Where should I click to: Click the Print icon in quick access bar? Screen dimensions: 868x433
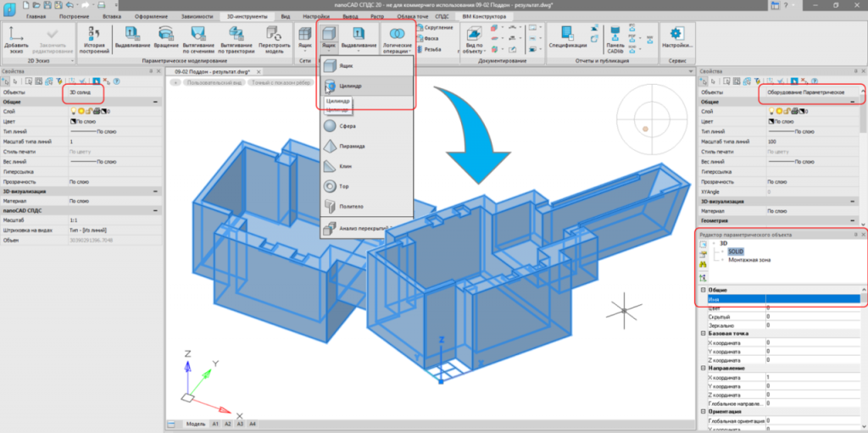tap(102, 5)
